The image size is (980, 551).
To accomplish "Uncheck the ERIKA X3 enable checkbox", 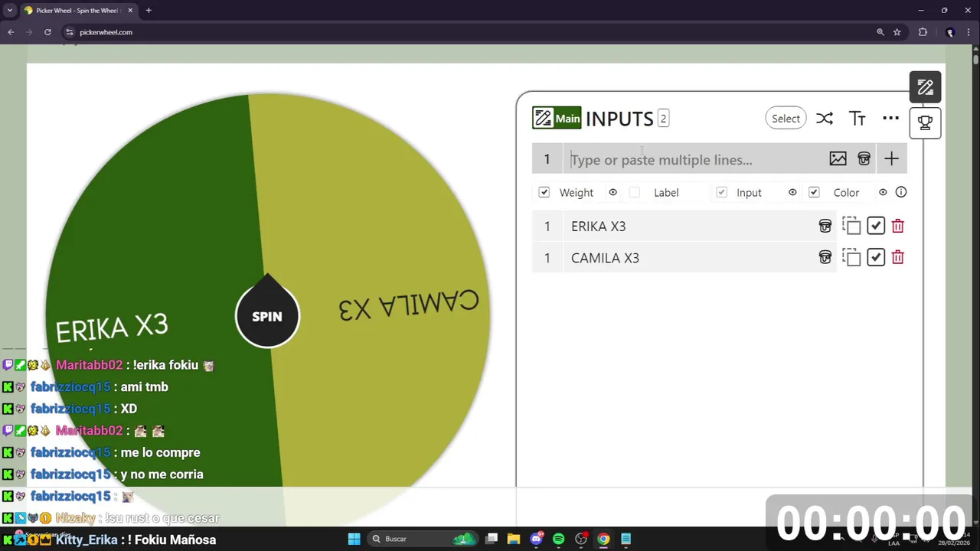I will [876, 226].
